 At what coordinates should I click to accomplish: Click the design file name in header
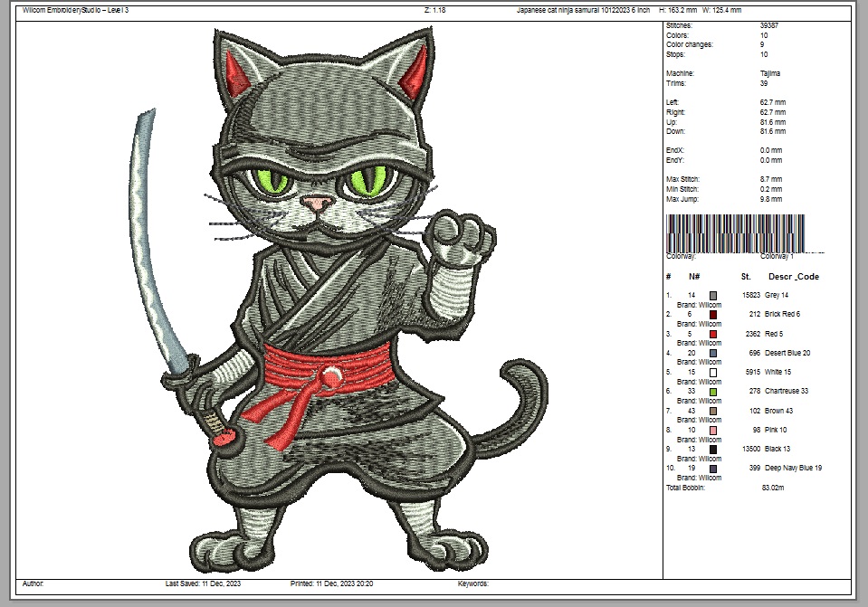point(582,10)
